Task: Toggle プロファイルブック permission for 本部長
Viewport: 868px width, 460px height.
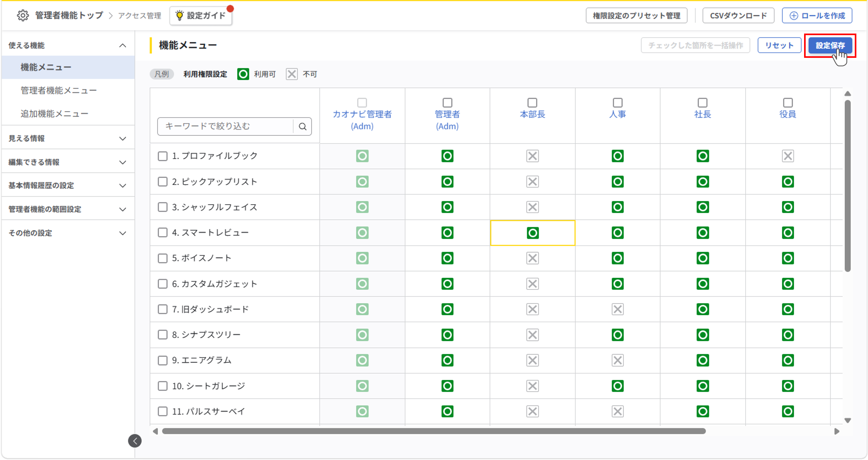Action: click(x=532, y=156)
